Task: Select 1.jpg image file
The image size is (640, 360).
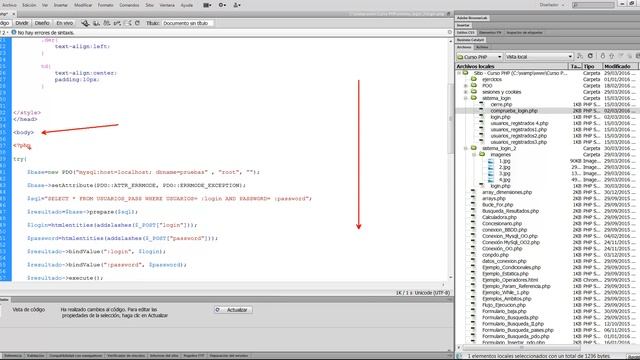Action: pos(504,161)
